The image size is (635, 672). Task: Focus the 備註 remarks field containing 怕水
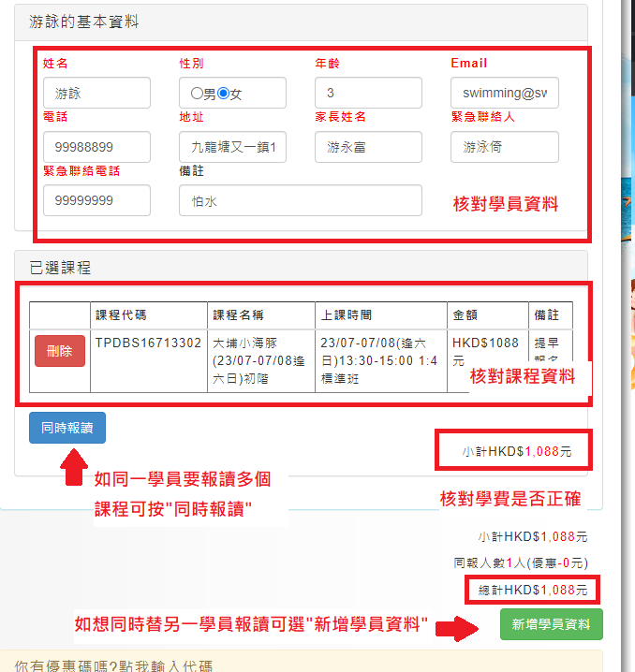pyautogui.click(x=300, y=200)
